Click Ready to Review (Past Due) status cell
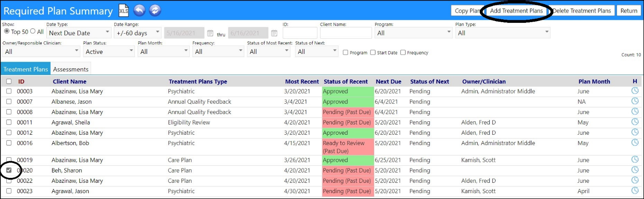This screenshot has height=199, width=644. pos(348,147)
